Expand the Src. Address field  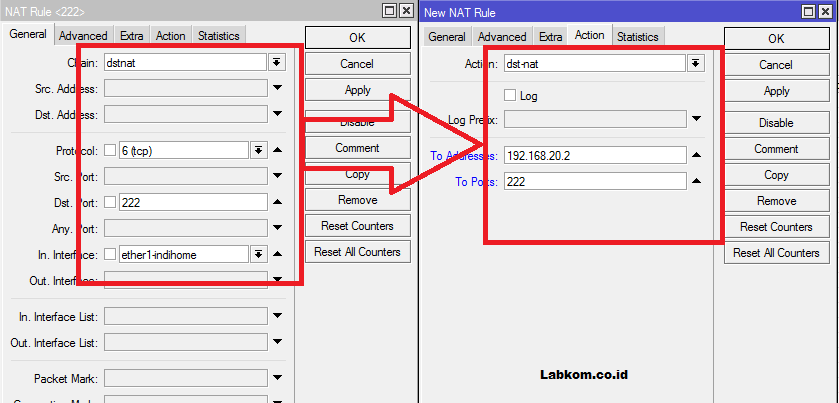click(x=277, y=88)
